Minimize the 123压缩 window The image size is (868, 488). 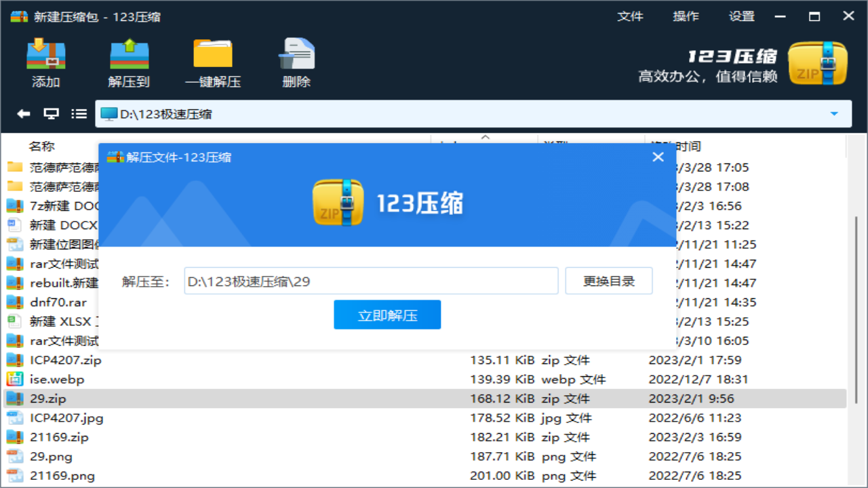coord(781,16)
